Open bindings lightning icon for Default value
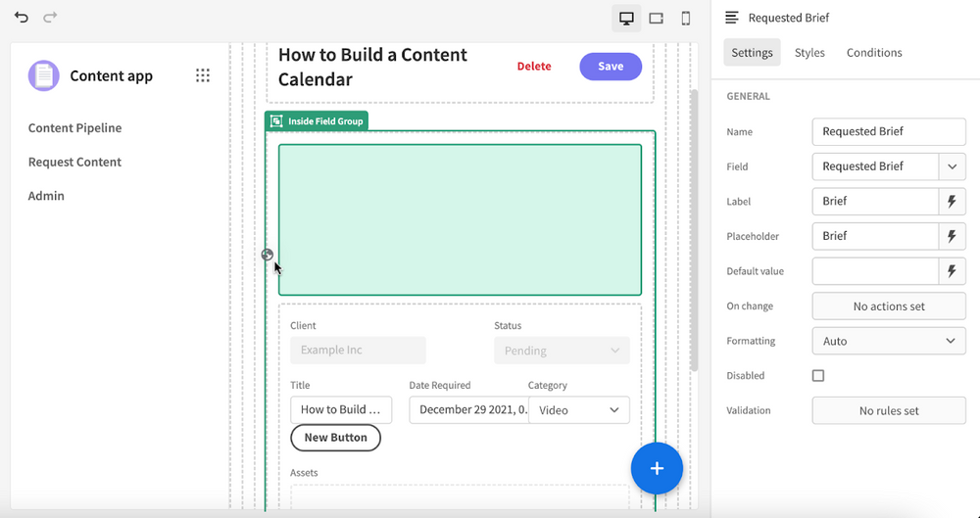Viewport: 980px width, 518px height. 952,271
